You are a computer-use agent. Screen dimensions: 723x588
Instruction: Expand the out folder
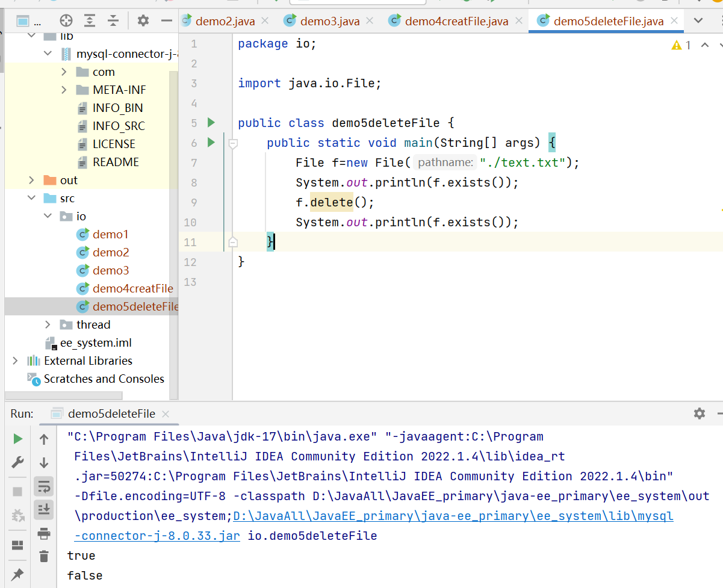tap(31, 180)
